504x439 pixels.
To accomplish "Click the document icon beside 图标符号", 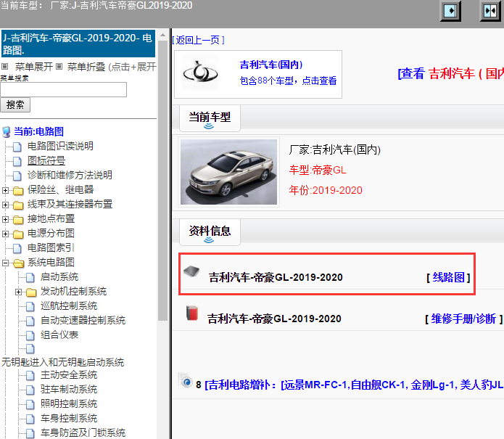I will coord(17,161).
